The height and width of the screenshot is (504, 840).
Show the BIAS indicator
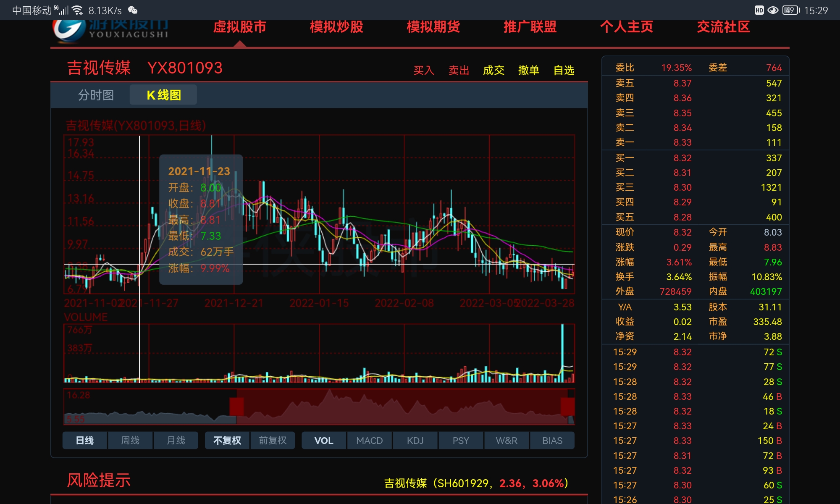pyautogui.click(x=552, y=440)
